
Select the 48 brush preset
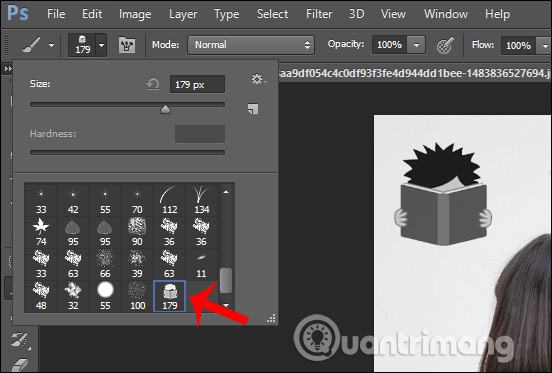pyautogui.click(x=41, y=296)
